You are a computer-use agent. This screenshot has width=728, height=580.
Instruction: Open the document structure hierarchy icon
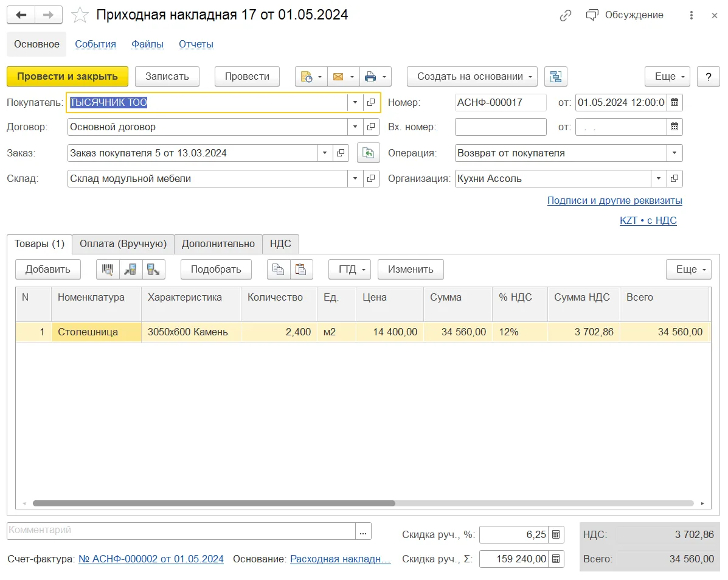pyautogui.click(x=556, y=77)
